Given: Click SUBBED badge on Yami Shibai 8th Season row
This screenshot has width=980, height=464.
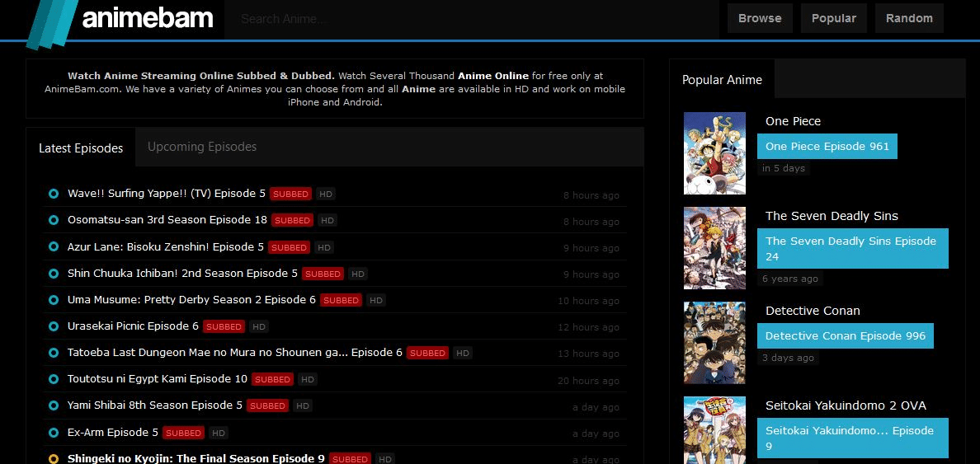Looking at the screenshot, I should pyautogui.click(x=267, y=405).
